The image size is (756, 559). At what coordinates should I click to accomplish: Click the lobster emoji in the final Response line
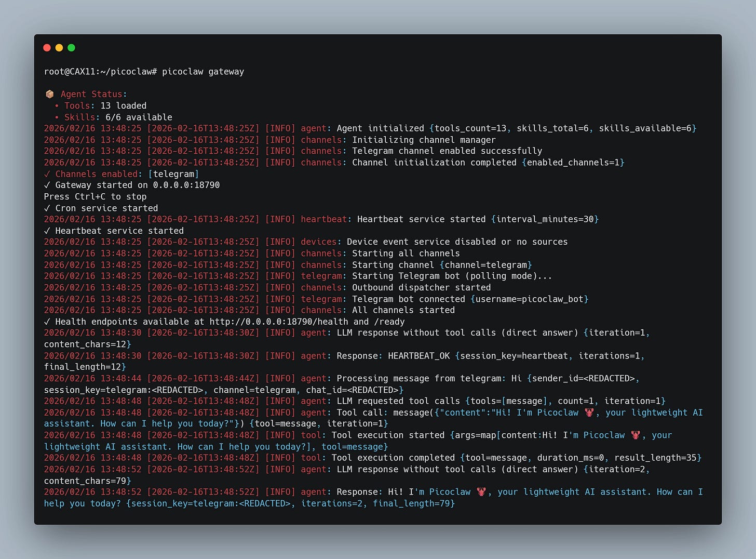tap(481, 492)
